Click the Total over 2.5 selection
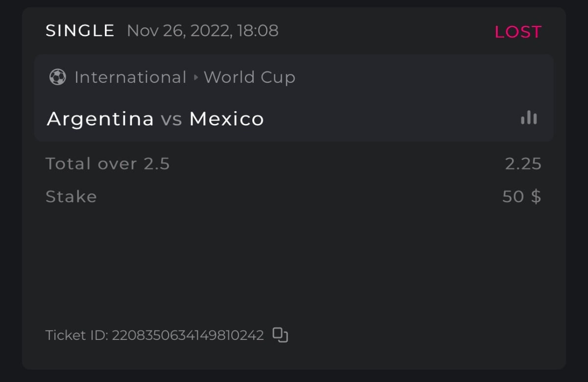 tap(108, 164)
